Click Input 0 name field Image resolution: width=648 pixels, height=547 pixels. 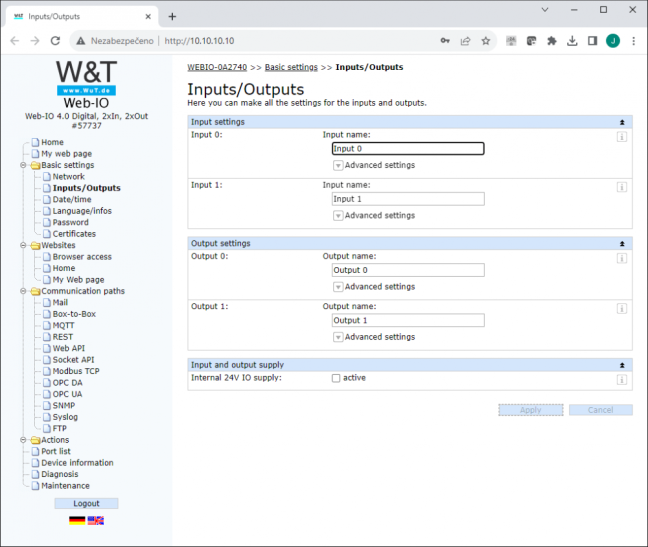click(408, 149)
